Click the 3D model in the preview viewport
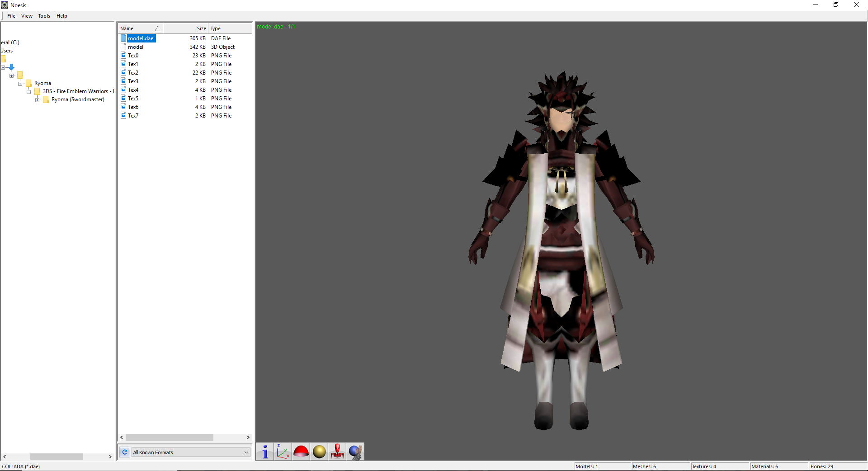The image size is (868, 471). (561, 251)
